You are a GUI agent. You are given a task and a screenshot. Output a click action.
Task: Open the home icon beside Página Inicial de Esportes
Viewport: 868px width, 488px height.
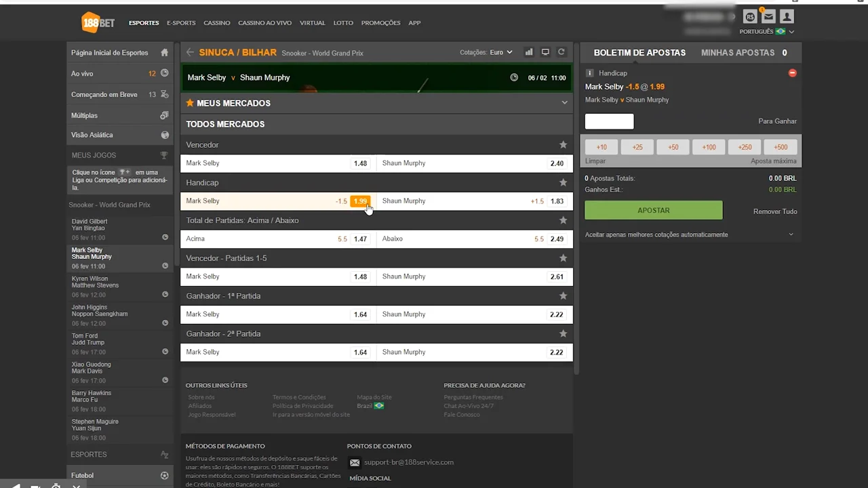pos(165,52)
